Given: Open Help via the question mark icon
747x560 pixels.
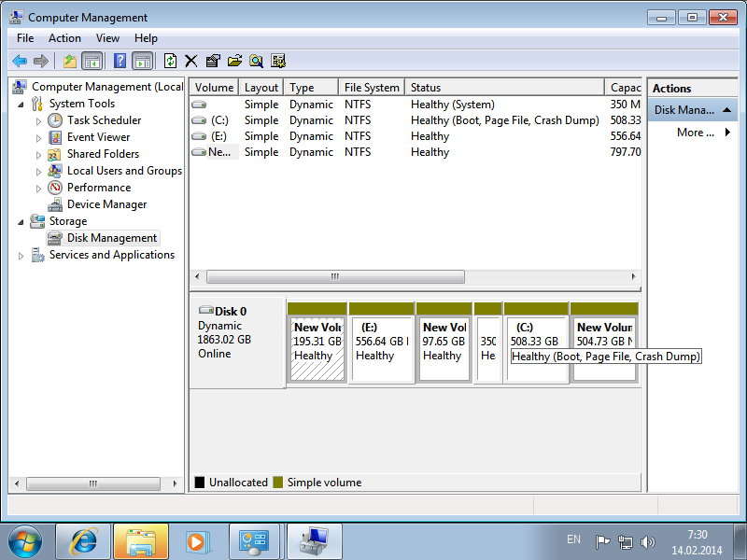Looking at the screenshot, I should tap(120, 61).
